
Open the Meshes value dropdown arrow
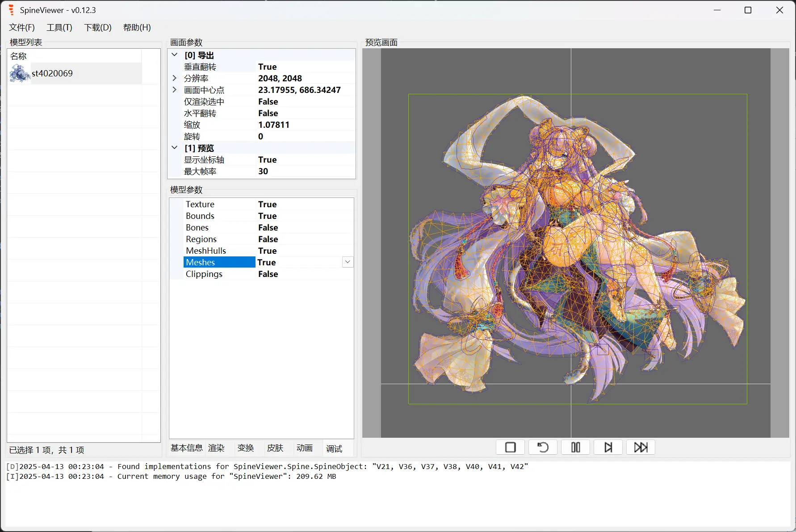tap(348, 262)
